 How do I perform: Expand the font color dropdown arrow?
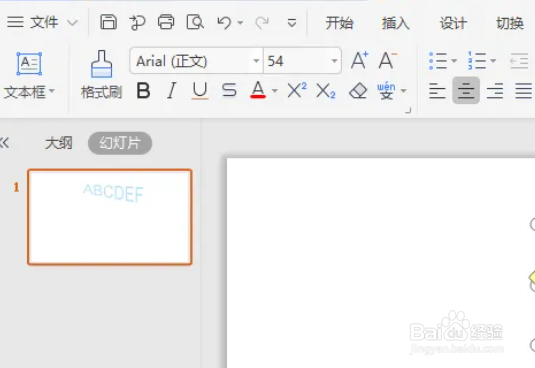(275, 91)
